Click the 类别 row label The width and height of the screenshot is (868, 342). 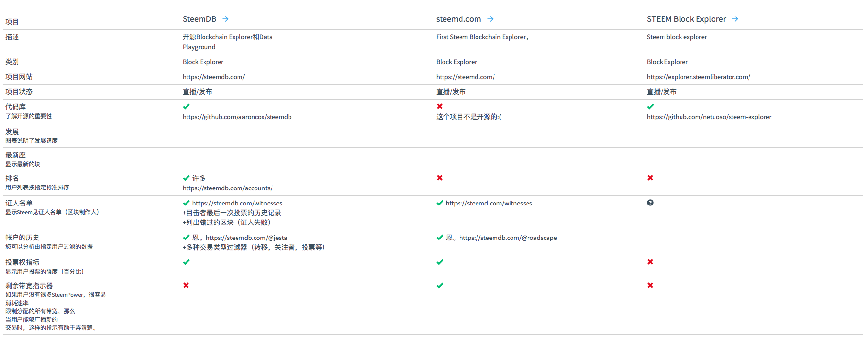tap(12, 62)
